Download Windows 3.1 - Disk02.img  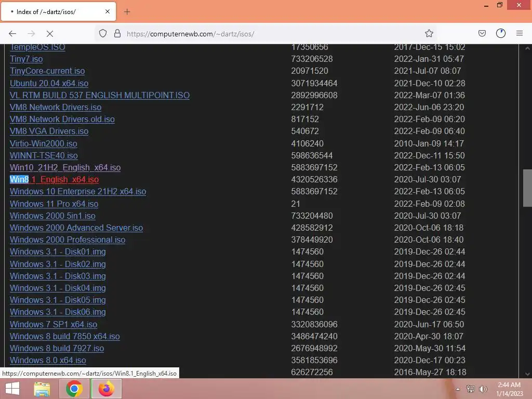(58, 264)
